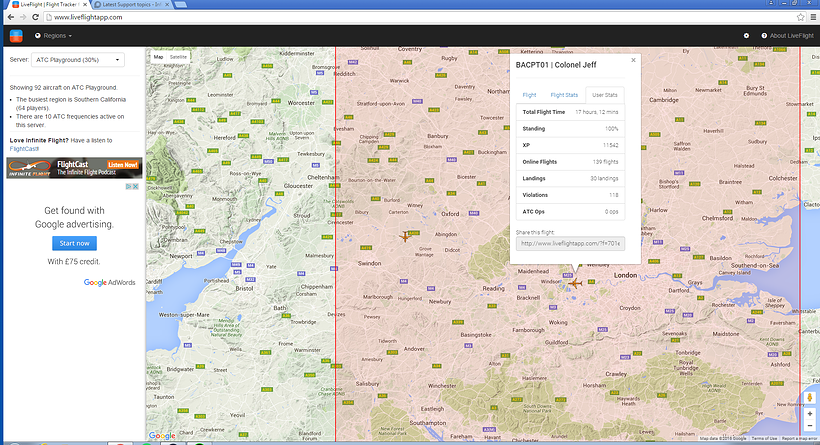Viewport: 820px width, 445px height.
Task: Open the Street View pegman icon
Action: [x=810, y=397]
